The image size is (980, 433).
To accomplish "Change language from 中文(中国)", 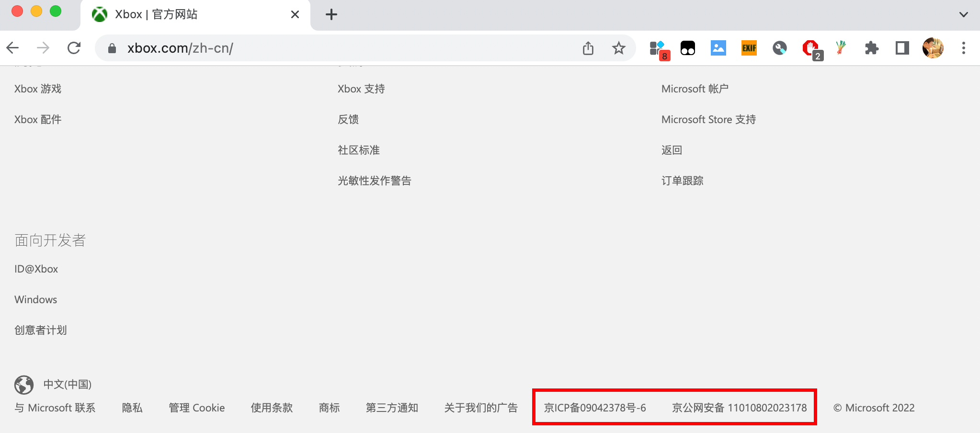I will (x=68, y=385).
